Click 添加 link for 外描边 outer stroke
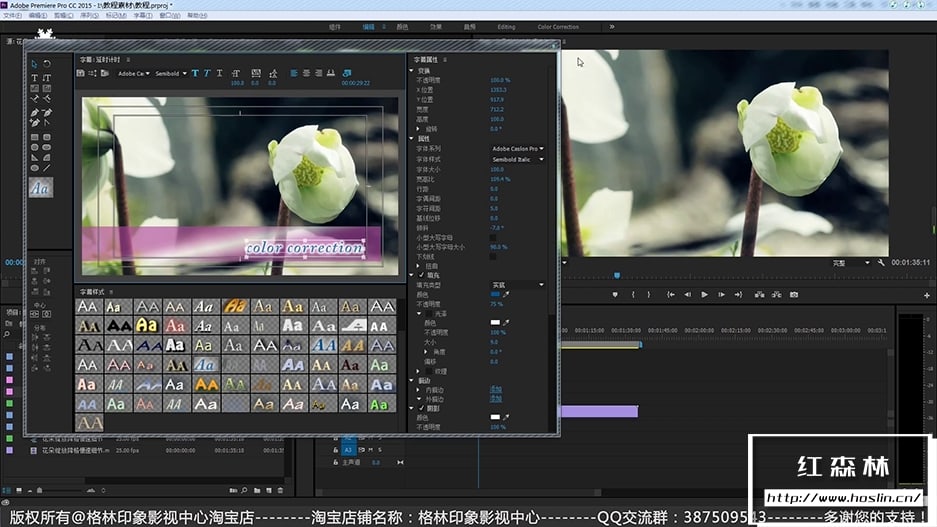Viewport: 937px width, 527px height. (x=496, y=399)
